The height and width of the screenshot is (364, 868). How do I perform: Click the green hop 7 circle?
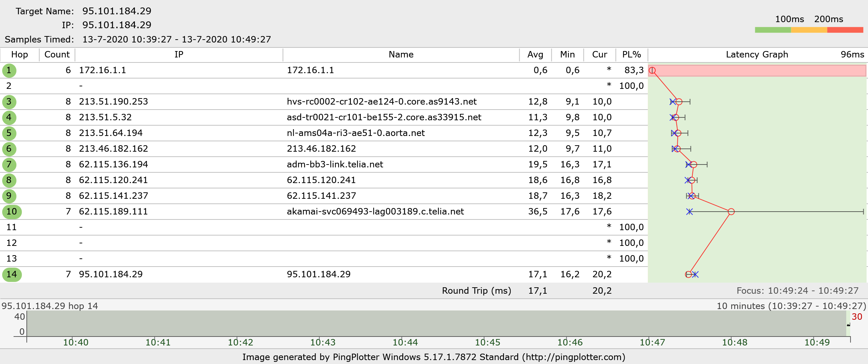point(9,165)
